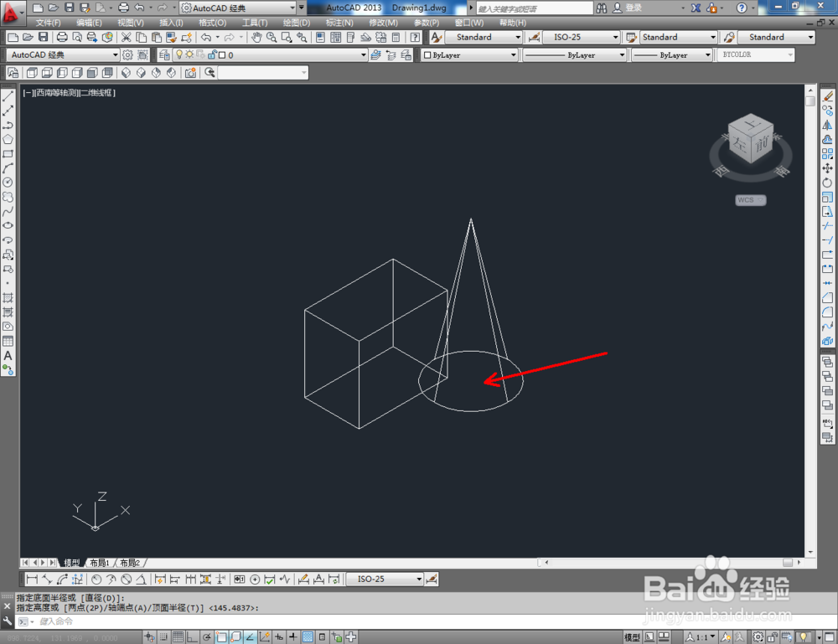Switch to the 布局2 layout tab

click(x=130, y=563)
